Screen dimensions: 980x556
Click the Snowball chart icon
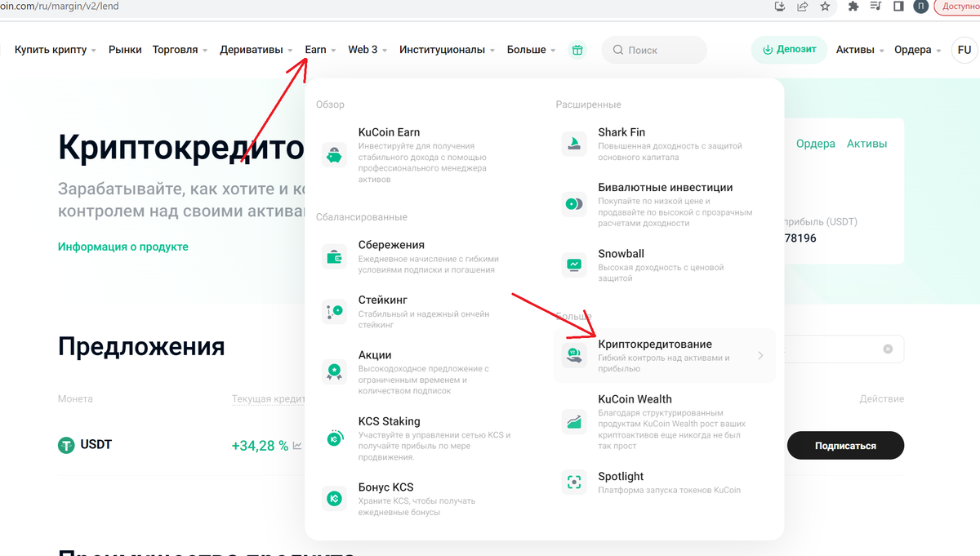(x=574, y=265)
